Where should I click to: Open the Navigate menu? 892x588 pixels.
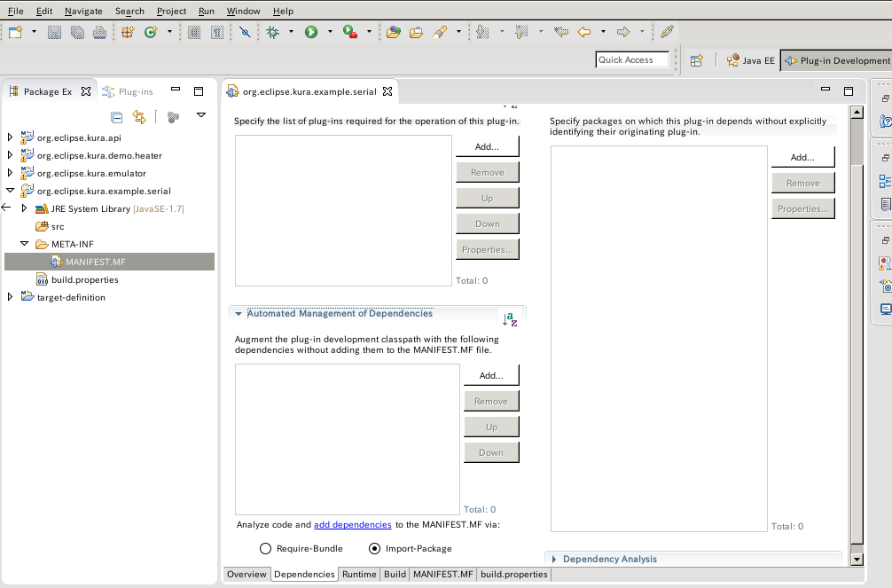[x=83, y=11]
